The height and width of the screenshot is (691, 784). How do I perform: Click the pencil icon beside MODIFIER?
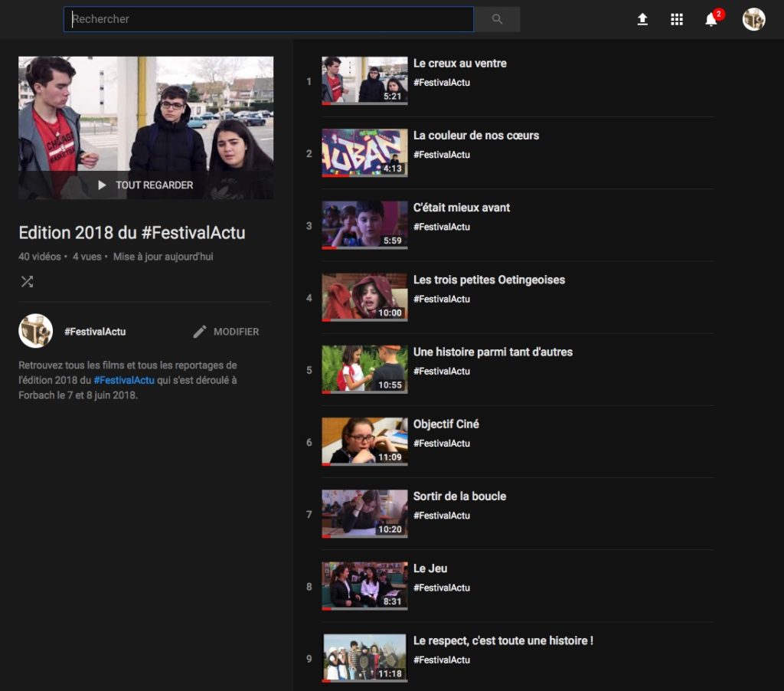(x=200, y=332)
